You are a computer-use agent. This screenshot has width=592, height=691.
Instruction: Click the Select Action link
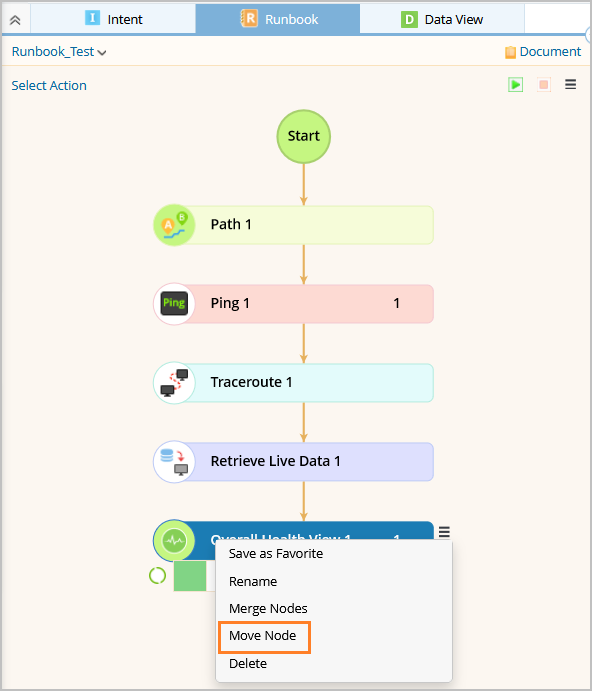coord(49,85)
